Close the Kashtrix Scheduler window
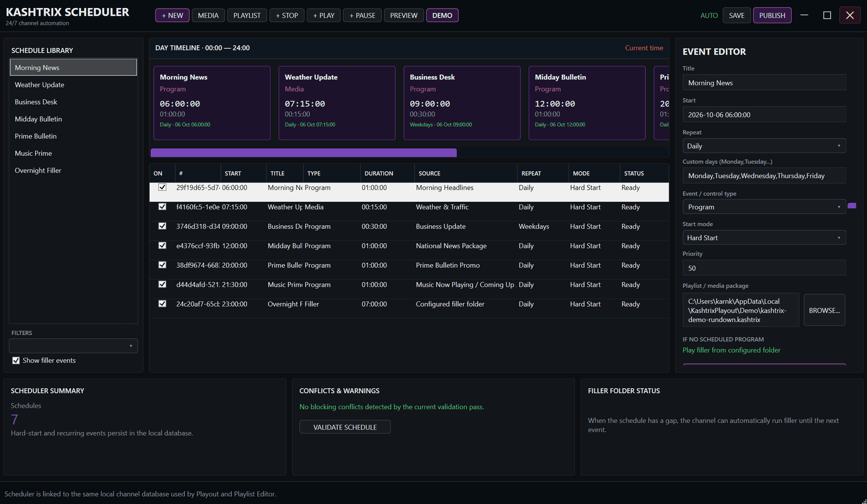The image size is (867, 504). (850, 15)
